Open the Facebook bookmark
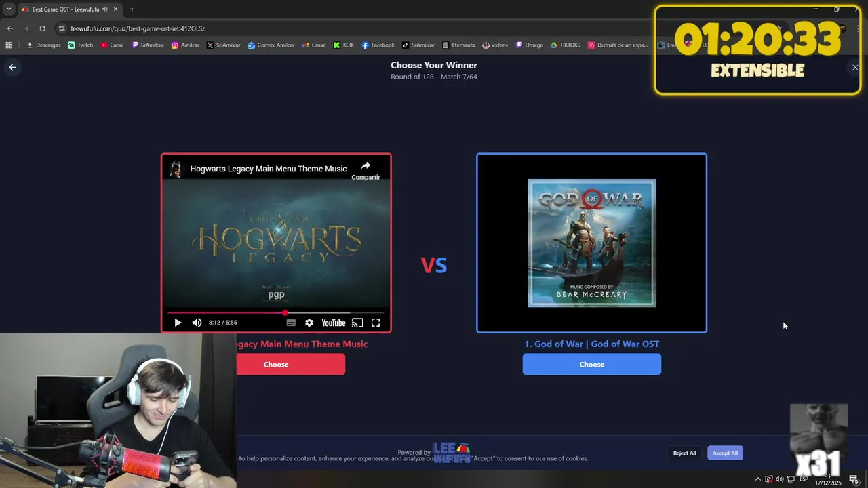868x488 pixels. click(378, 45)
